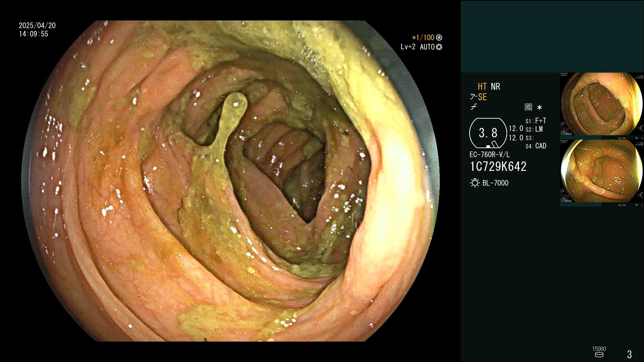644x362 pixels.
Task: Click the shutter speed icon beside *1/100
Action: [x=439, y=38]
